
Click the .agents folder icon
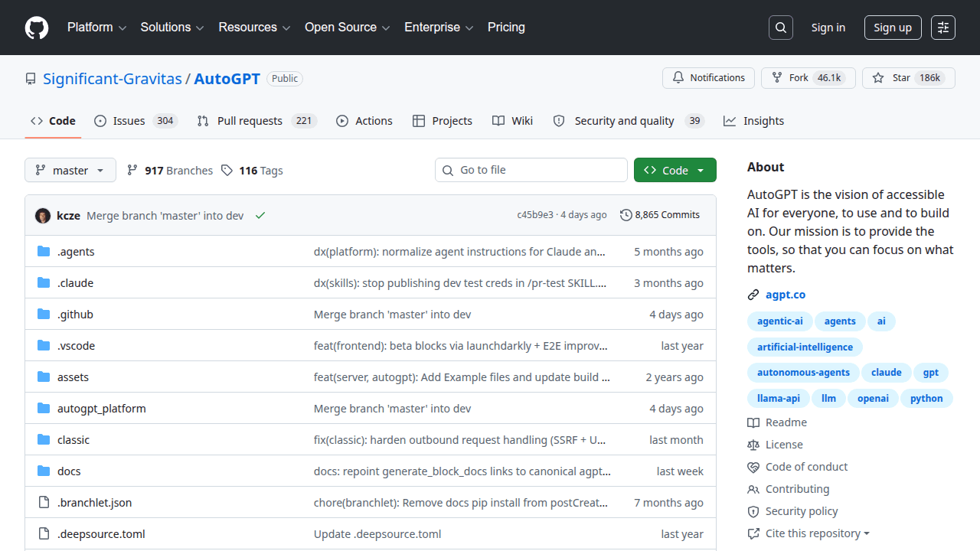44,252
